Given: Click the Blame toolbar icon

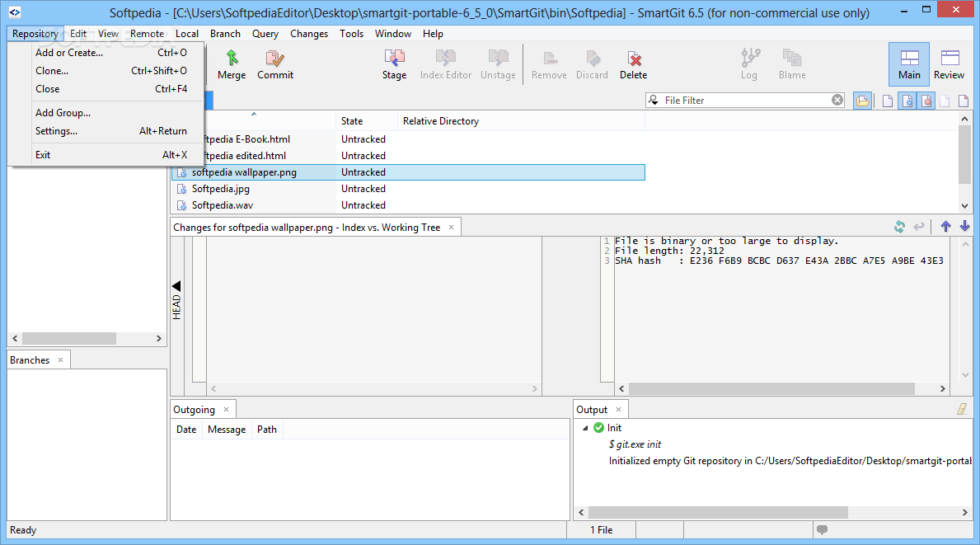Looking at the screenshot, I should click(792, 58).
